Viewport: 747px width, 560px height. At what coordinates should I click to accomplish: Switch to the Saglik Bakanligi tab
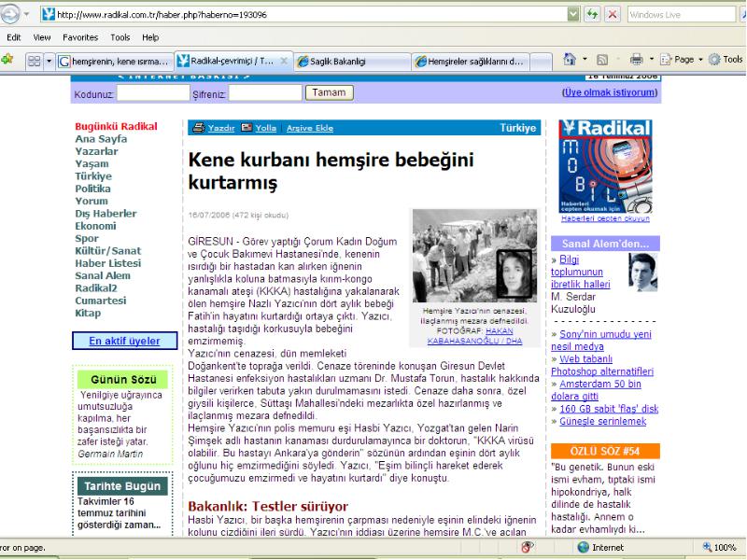pos(352,61)
